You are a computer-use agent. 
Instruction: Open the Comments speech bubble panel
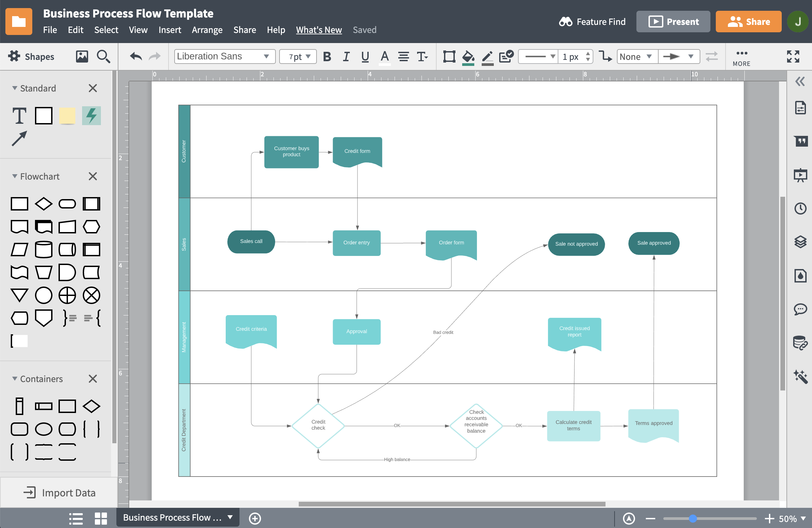pyautogui.click(x=801, y=309)
